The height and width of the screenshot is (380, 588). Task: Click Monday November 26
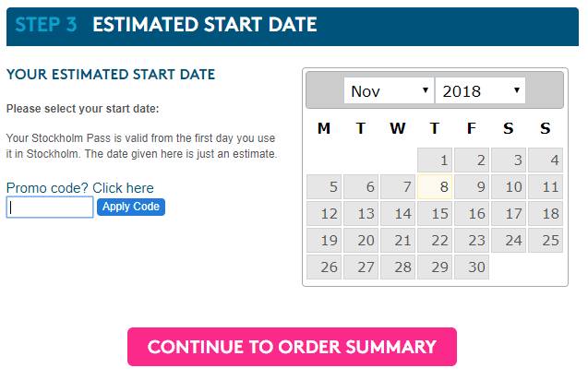[323, 268]
